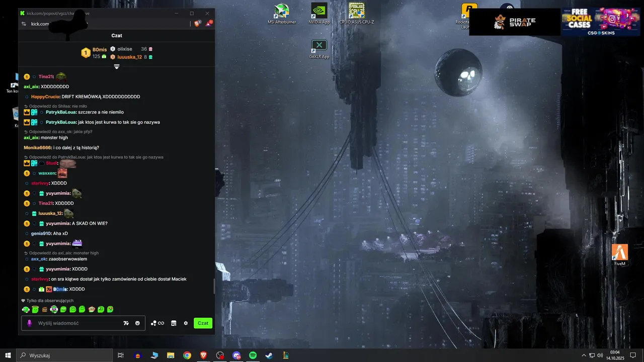
Task: Click the Free Social Cases CSGO Skins banner
Action: [x=601, y=22]
